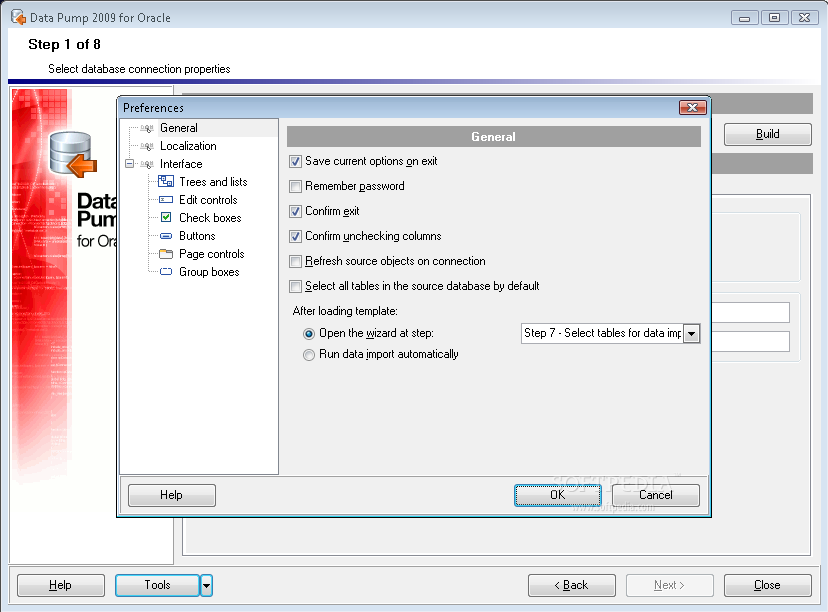This screenshot has height=612, width=828.
Task: Select Open the wizard at step radio
Action: tap(308, 334)
